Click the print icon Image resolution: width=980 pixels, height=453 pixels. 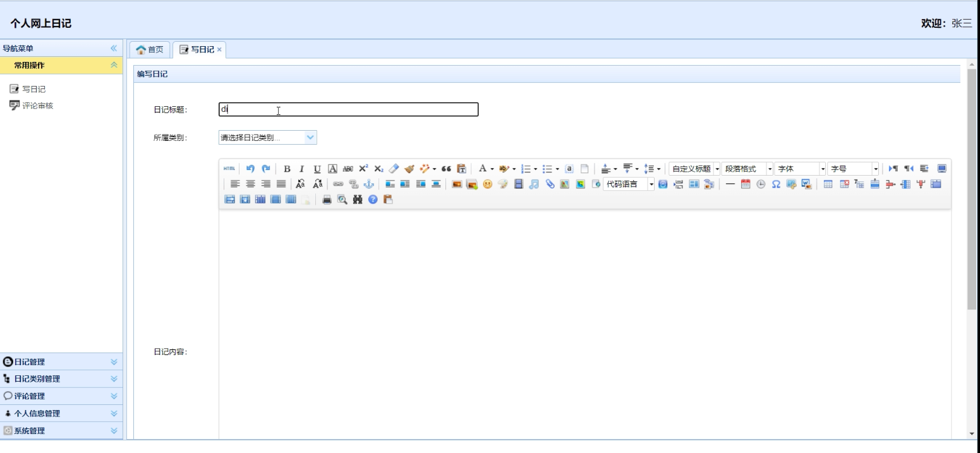327,200
